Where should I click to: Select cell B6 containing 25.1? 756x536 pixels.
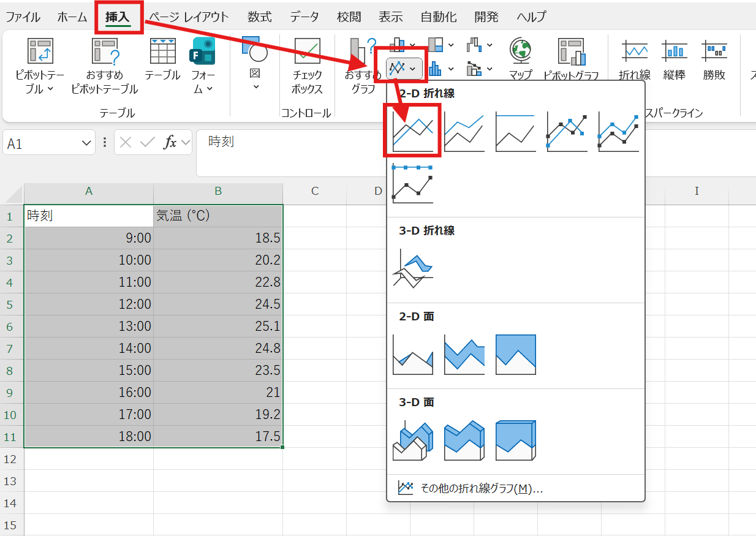tap(217, 326)
